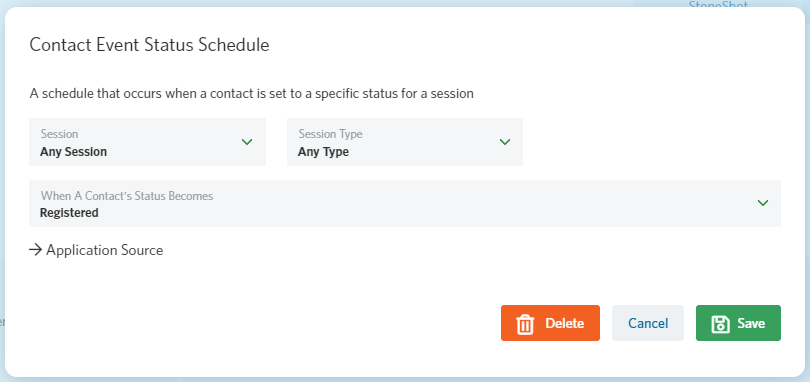Open the Session Type dropdown
This screenshot has height=382, width=810.
404,142
